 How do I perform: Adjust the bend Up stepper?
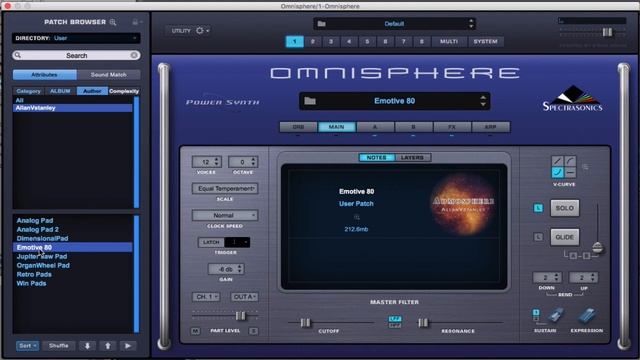click(593, 278)
